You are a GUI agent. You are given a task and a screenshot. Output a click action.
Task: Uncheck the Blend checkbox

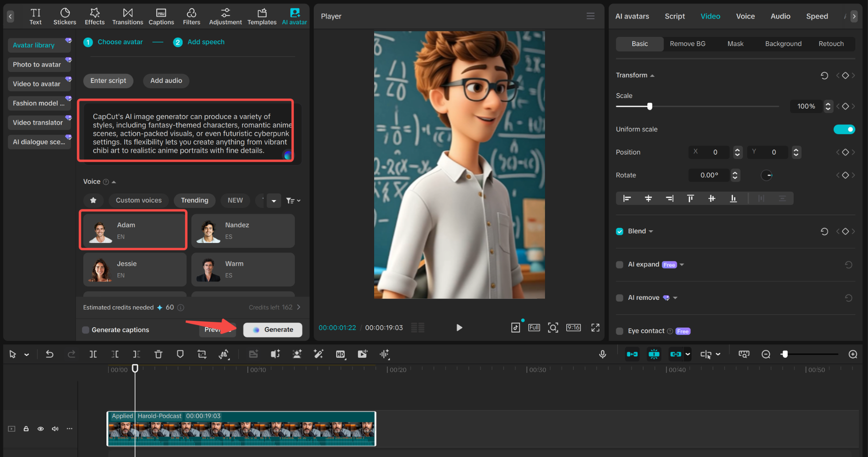pyautogui.click(x=619, y=231)
